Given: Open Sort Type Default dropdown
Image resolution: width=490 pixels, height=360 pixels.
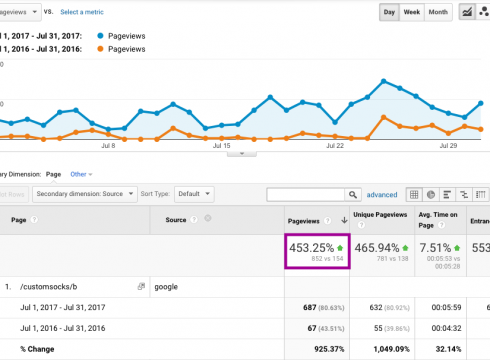Looking at the screenshot, I should pyautogui.click(x=194, y=194).
